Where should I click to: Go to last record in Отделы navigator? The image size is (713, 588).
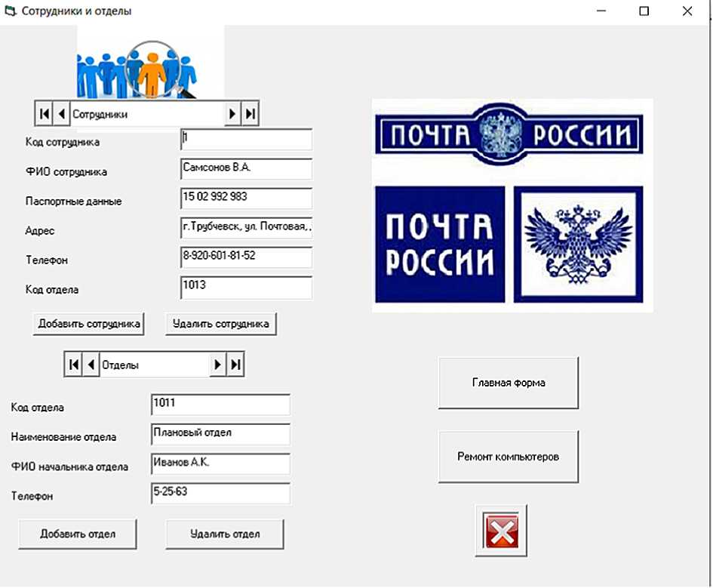point(235,365)
